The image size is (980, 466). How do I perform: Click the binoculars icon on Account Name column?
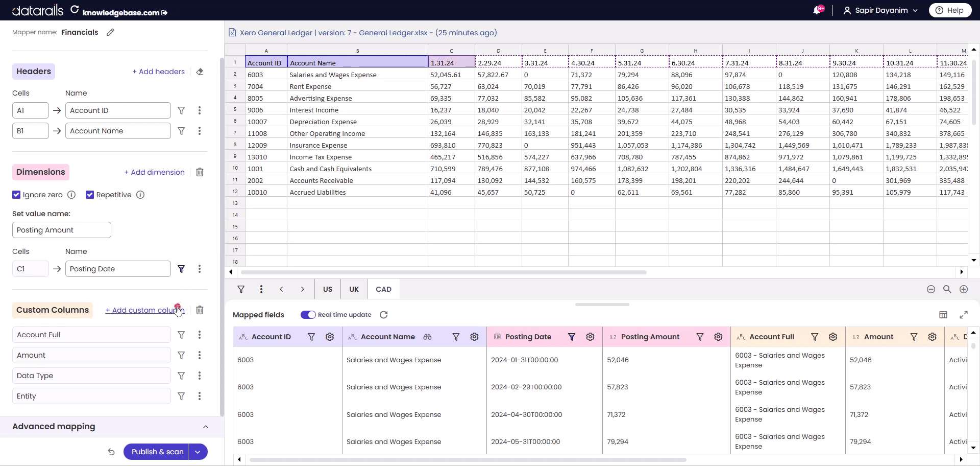(x=427, y=337)
